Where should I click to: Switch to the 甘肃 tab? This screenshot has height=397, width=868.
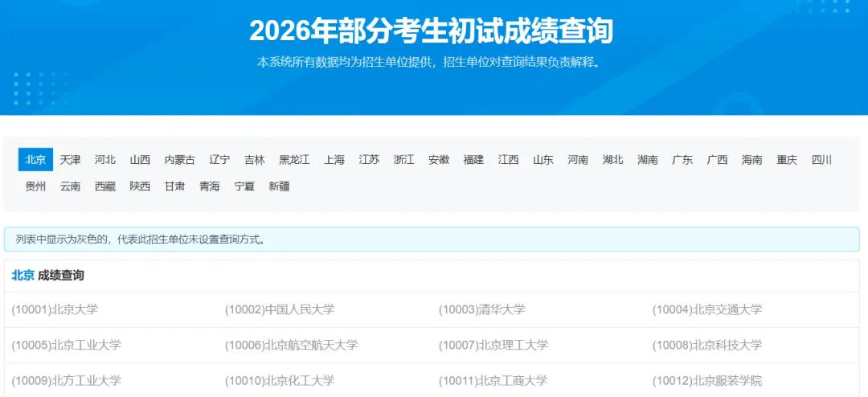click(175, 186)
